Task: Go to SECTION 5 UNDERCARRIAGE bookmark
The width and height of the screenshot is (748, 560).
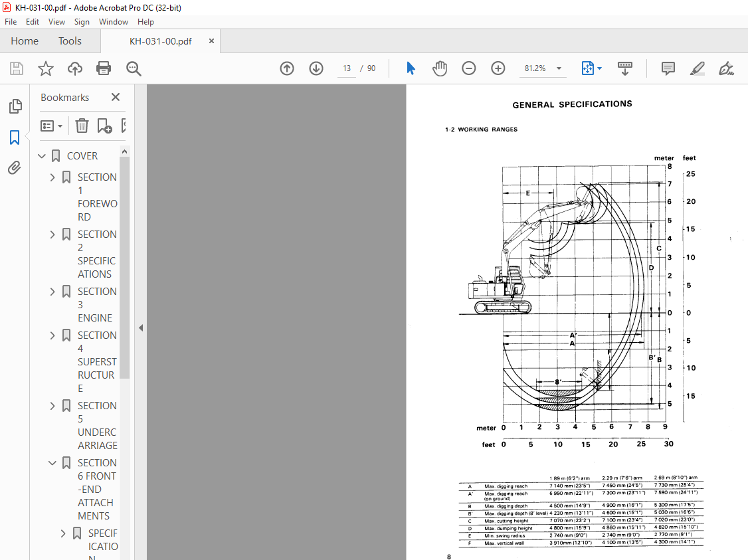Action: coord(97,426)
